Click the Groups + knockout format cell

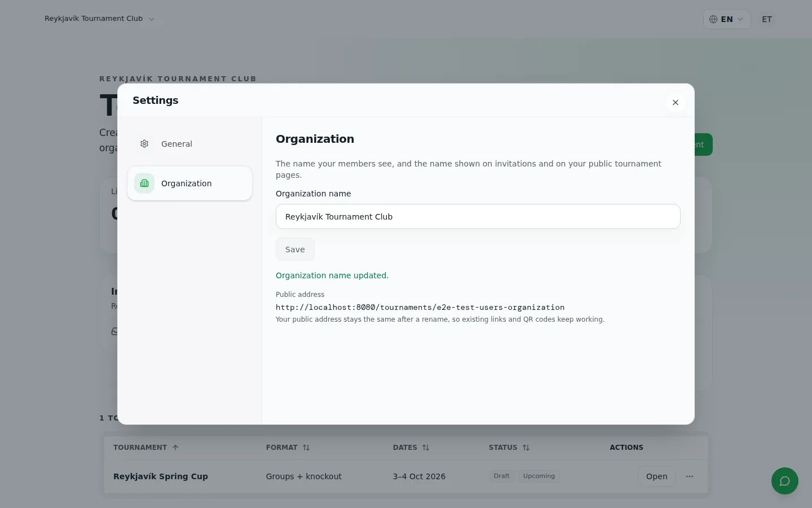pyautogui.click(x=304, y=476)
